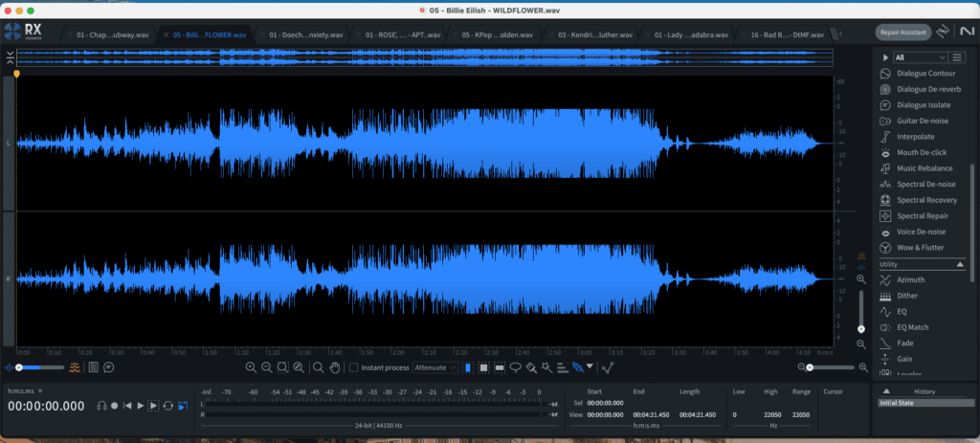Open the comment bubble icon in toolbar

tap(109, 367)
